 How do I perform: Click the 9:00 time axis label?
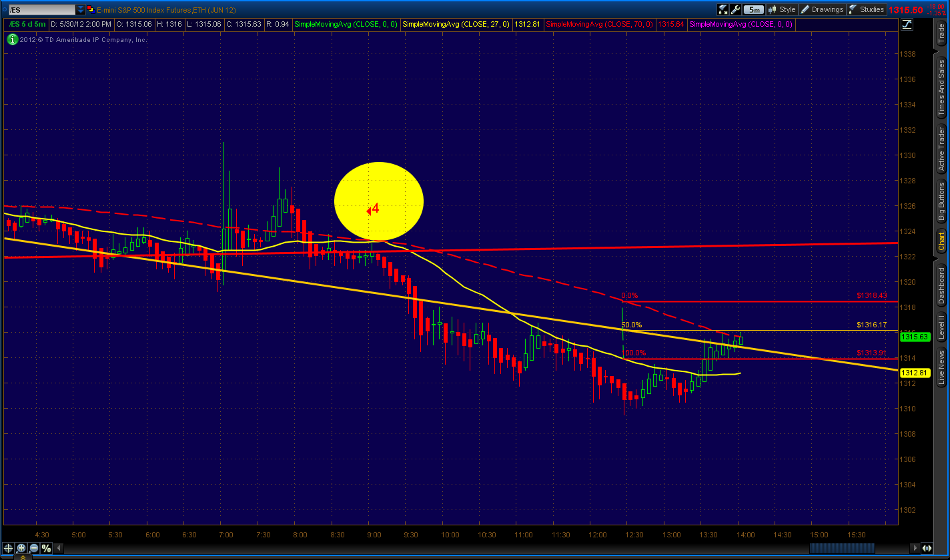(x=374, y=535)
